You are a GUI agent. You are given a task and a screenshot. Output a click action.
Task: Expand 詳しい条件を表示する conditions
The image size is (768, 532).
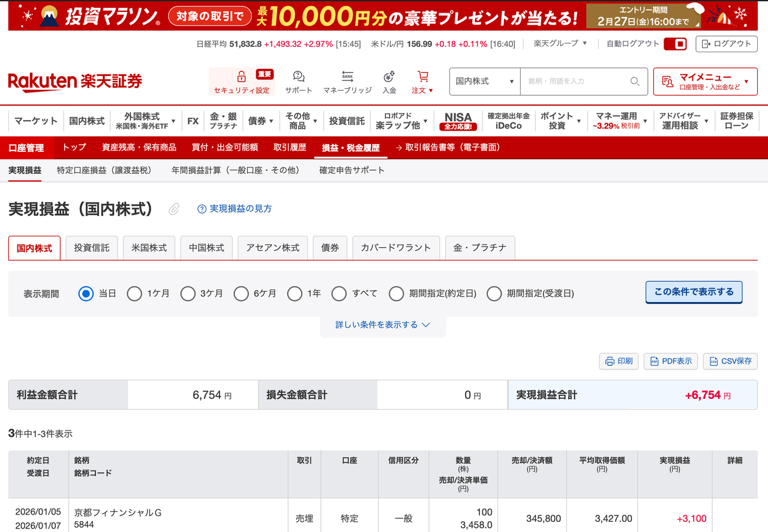[383, 324]
